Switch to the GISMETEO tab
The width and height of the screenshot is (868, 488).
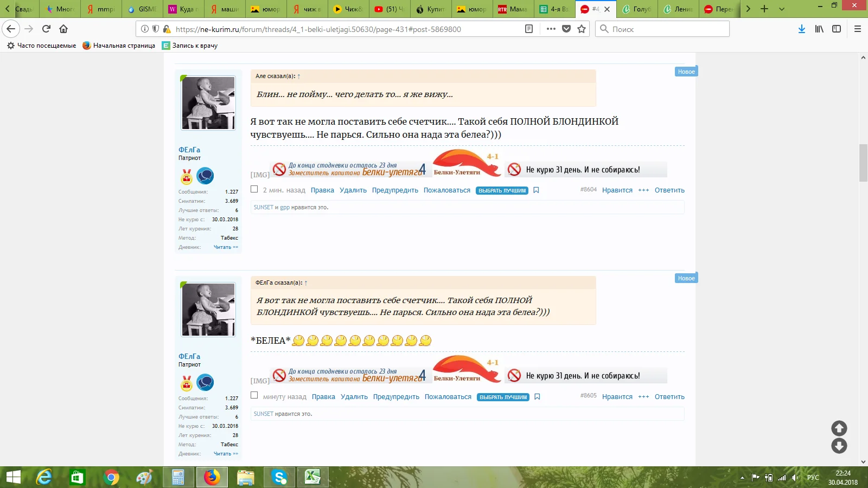141,9
